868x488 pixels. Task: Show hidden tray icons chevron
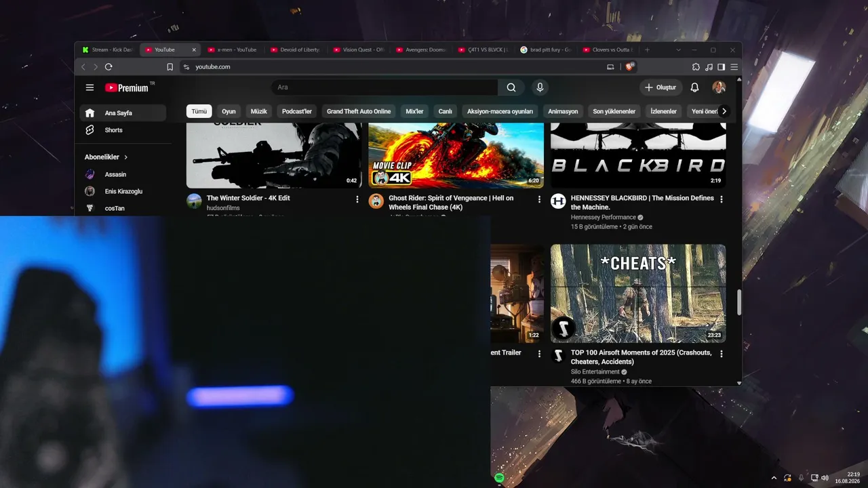coord(774,478)
